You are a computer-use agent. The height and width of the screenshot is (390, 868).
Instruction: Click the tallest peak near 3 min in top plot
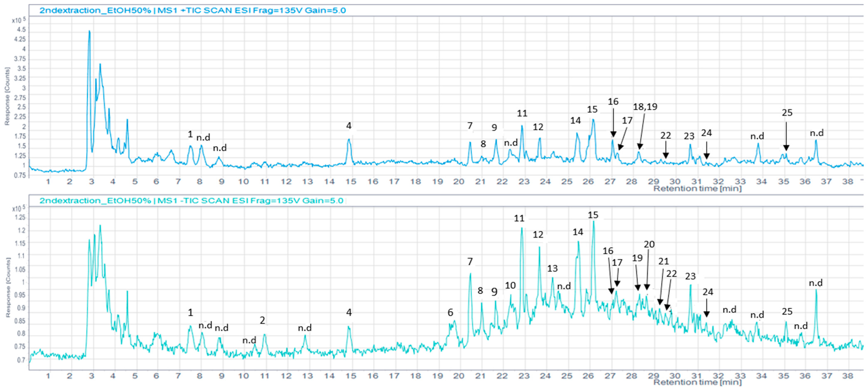tap(89, 32)
